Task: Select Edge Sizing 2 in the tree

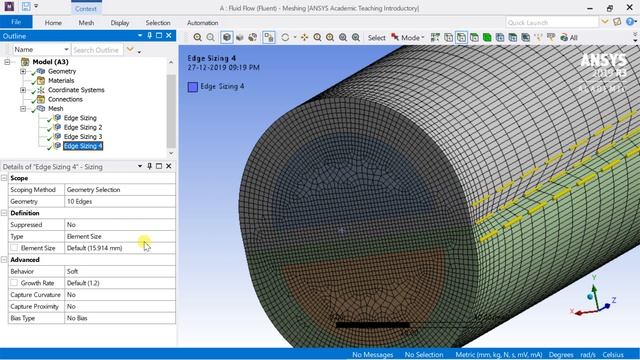Action: coord(82,127)
